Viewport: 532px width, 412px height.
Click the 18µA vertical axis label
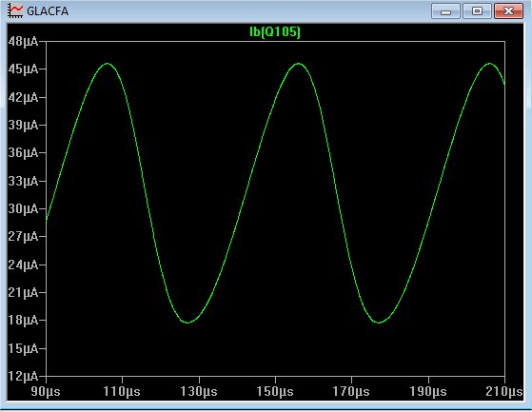tap(23, 320)
